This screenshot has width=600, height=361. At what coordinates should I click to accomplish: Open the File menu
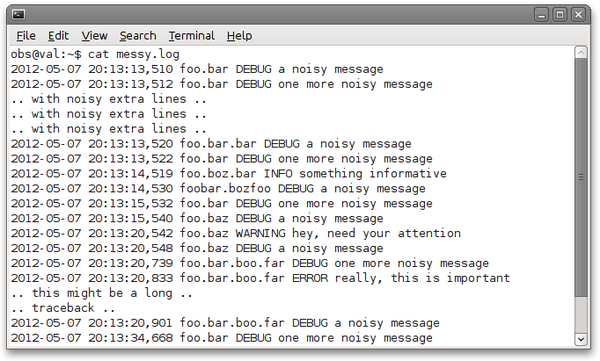click(26, 36)
